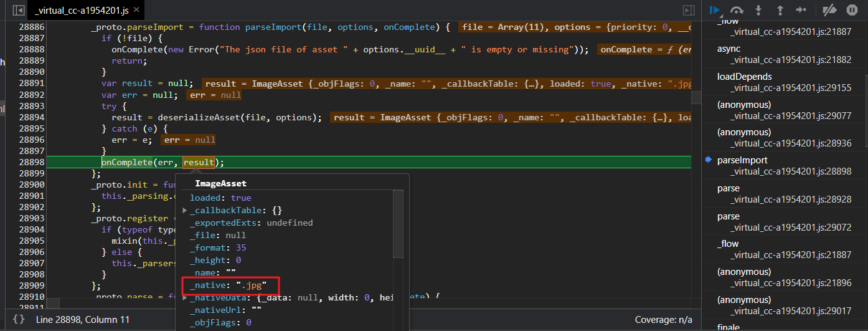This screenshot has height=331, width=868.
Task: Click the ImageAsset tooltip header
Action: (x=221, y=183)
